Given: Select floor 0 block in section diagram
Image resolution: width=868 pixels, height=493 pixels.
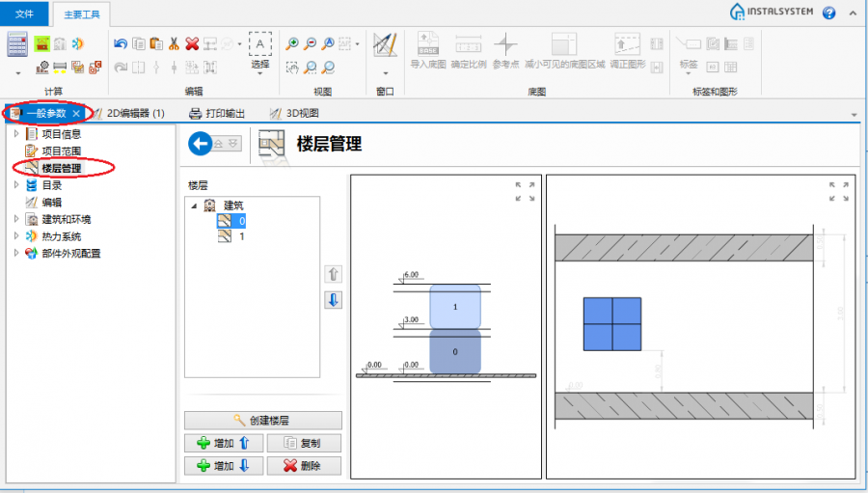Looking at the screenshot, I should tap(455, 352).
